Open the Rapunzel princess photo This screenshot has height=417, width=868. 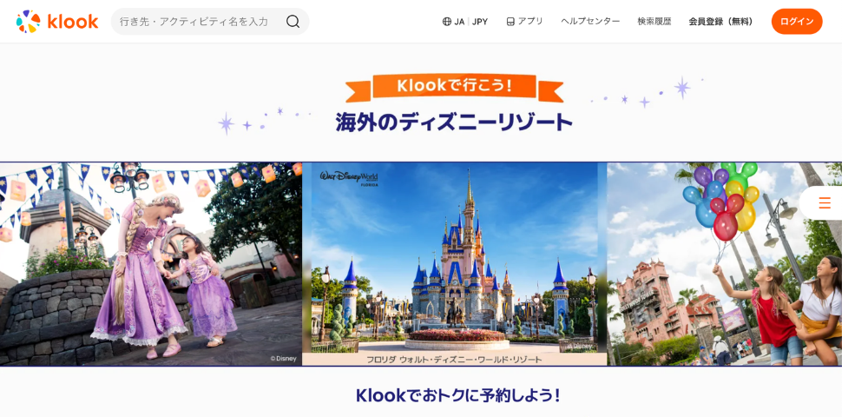tap(150, 263)
